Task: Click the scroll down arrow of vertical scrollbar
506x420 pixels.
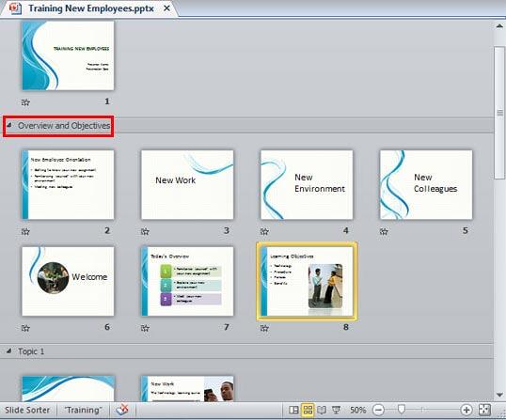Action: pos(499,395)
